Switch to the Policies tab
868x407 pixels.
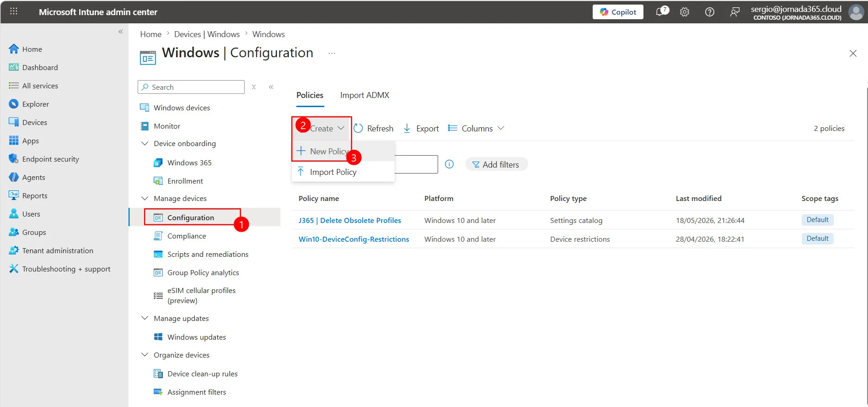pyautogui.click(x=310, y=95)
